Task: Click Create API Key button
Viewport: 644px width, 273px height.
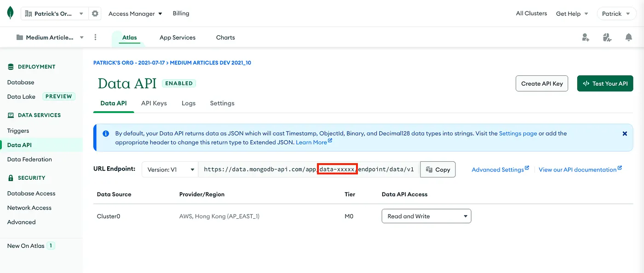Action: (x=542, y=84)
